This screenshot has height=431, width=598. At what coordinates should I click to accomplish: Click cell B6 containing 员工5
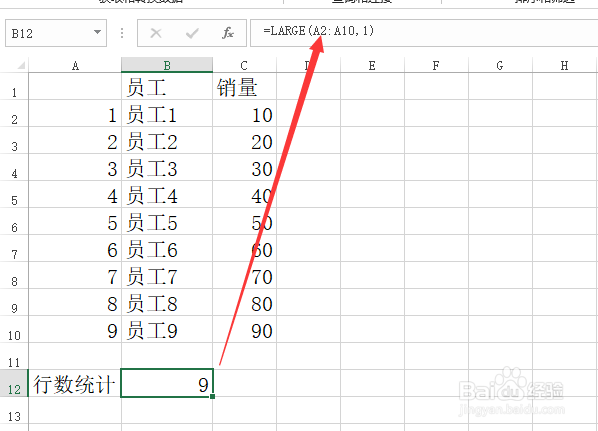pyautogui.click(x=167, y=221)
